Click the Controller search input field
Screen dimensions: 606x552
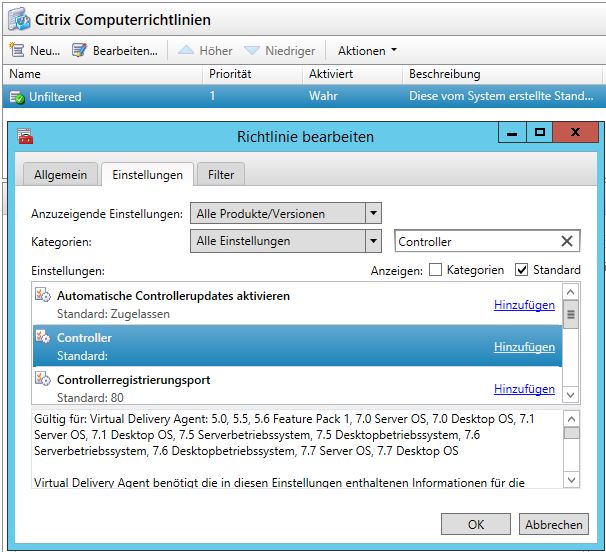[x=475, y=241]
